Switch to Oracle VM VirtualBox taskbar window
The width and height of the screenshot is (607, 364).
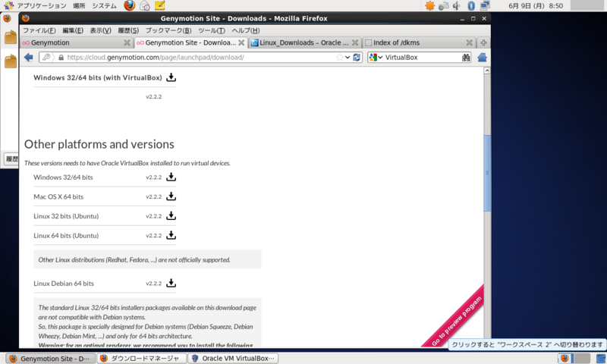pyautogui.click(x=233, y=359)
